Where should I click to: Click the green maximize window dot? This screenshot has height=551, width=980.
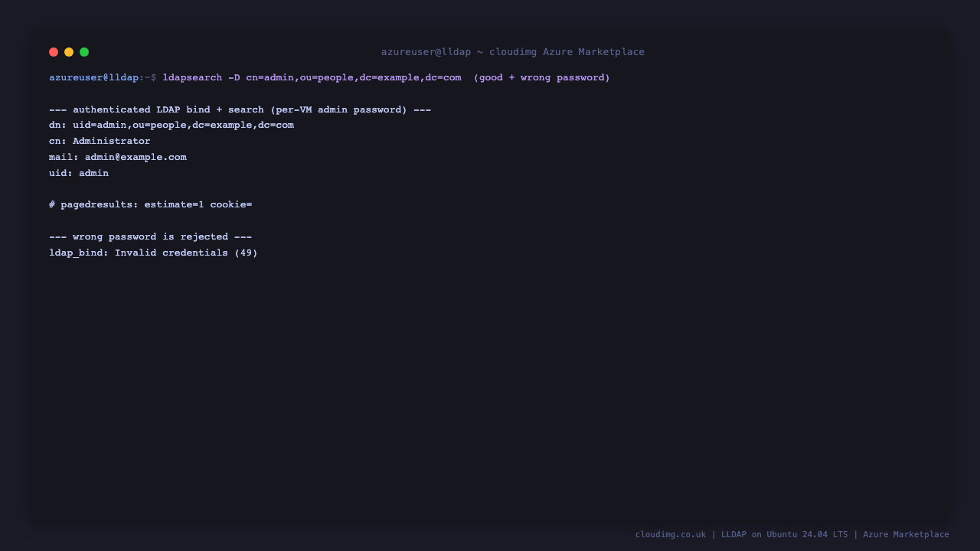coord(84,52)
